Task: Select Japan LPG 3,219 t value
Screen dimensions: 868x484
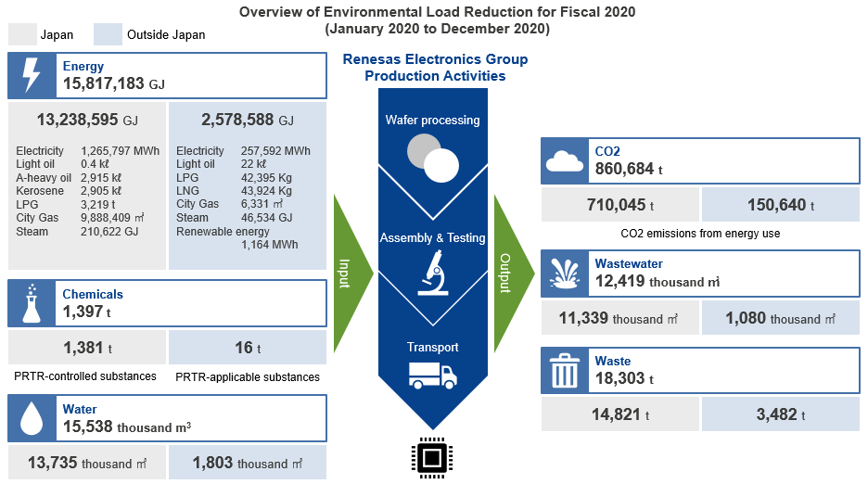Action: coord(98,204)
